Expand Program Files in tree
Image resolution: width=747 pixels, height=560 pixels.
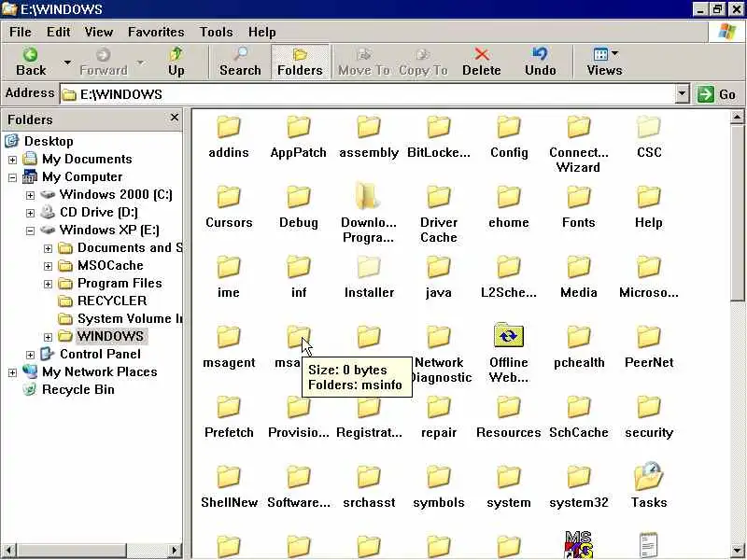tap(48, 285)
